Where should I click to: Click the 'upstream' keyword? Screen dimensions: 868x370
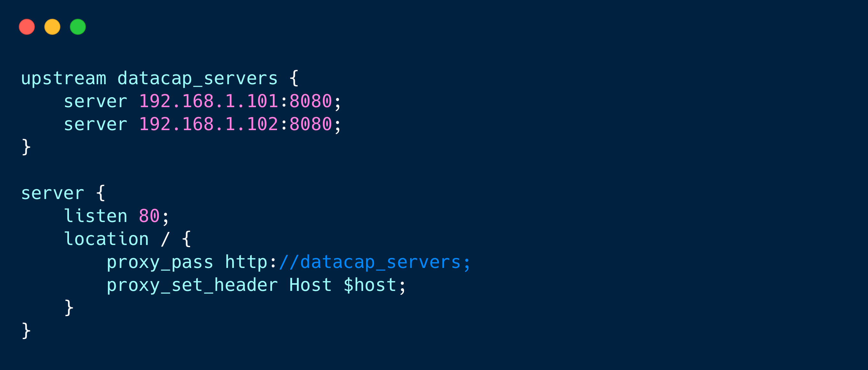click(x=64, y=79)
